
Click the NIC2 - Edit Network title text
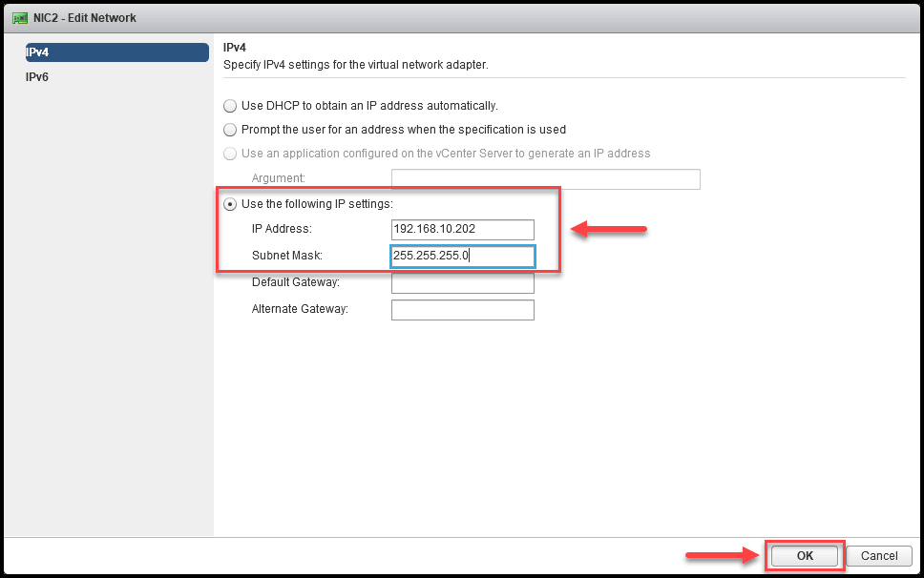point(85,18)
